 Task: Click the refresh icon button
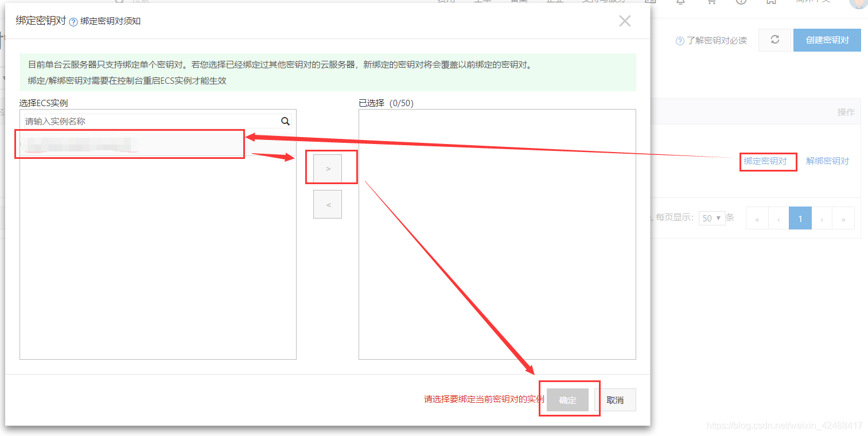[775, 40]
